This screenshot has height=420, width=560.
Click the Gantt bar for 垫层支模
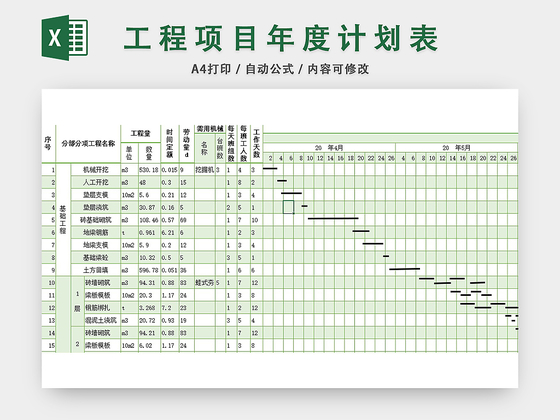tap(291, 193)
